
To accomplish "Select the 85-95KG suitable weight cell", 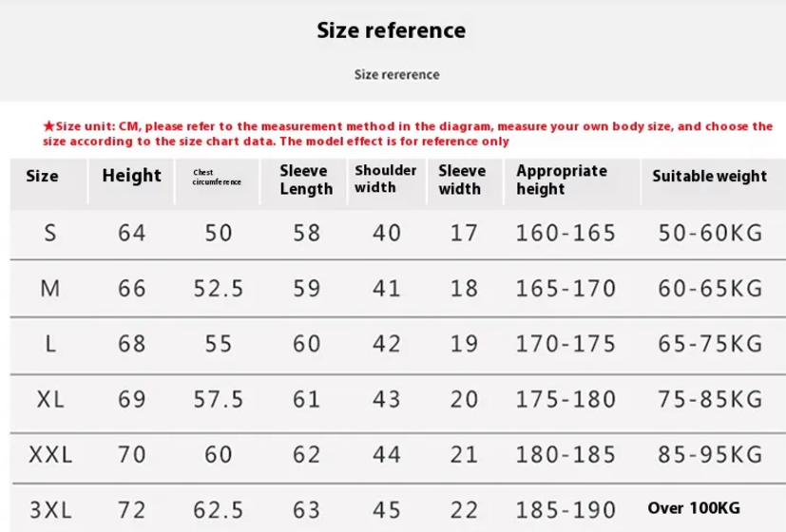I will [710, 455].
